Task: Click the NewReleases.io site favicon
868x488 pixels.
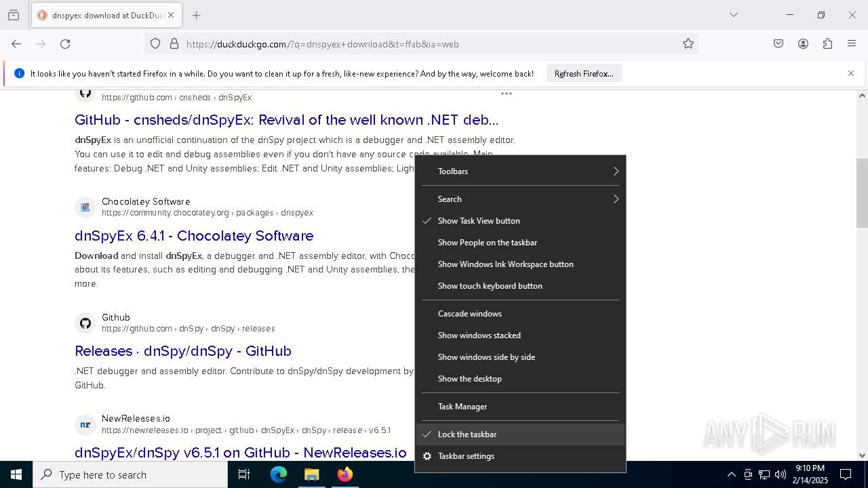Action: (x=85, y=425)
